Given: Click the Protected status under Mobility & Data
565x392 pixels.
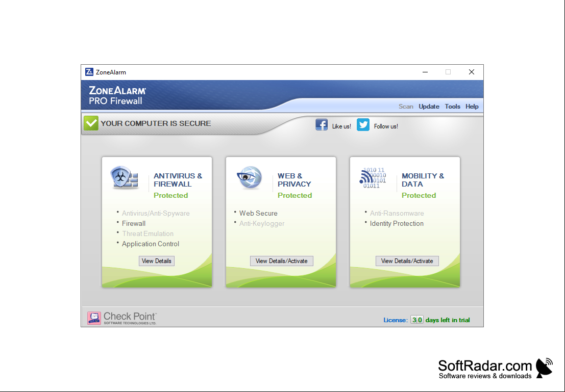Looking at the screenshot, I should (419, 195).
